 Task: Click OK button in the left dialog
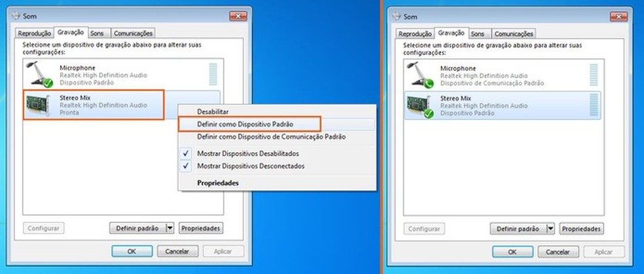pos(132,251)
